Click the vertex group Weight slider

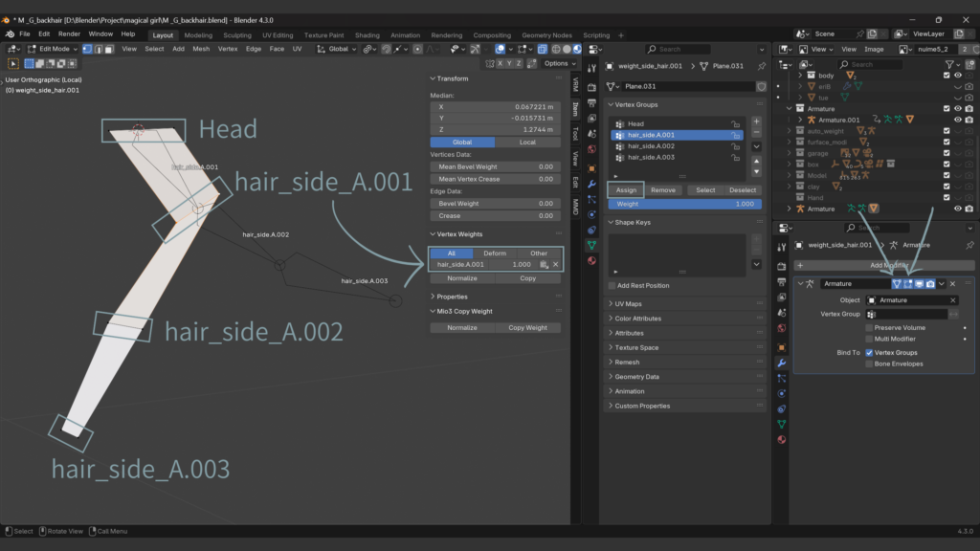pos(683,204)
